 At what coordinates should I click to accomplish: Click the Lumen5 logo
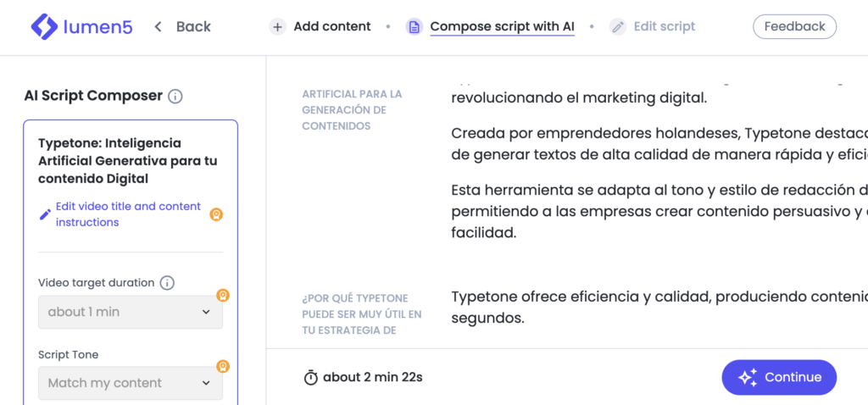point(82,26)
